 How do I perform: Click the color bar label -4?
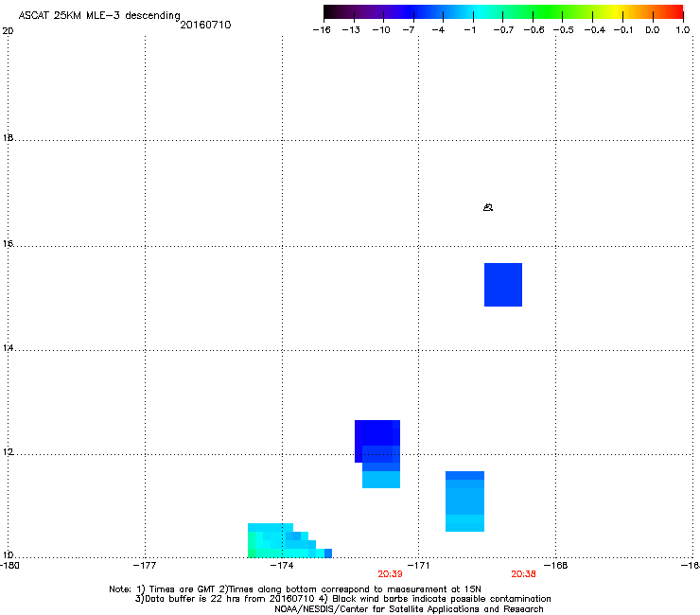(438, 30)
